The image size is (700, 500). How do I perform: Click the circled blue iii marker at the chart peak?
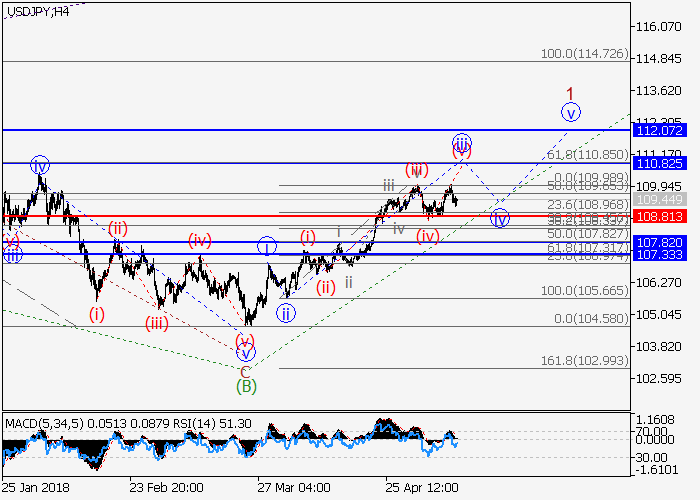click(x=461, y=142)
